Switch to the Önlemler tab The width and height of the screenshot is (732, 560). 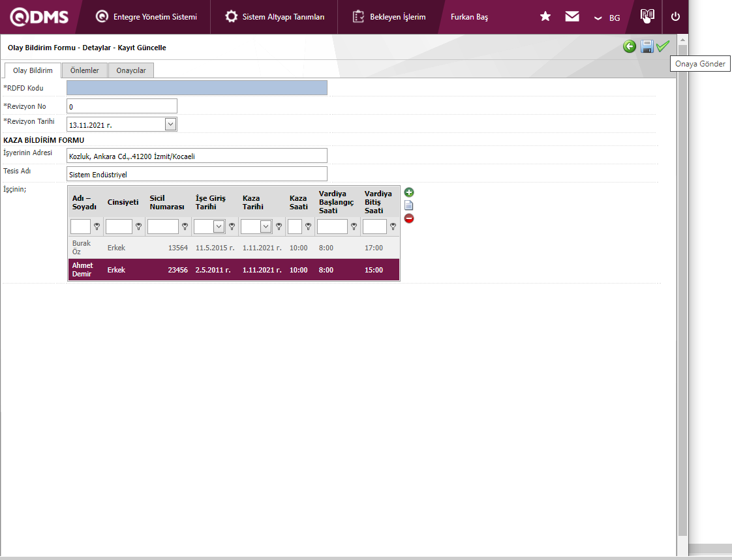pos(85,70)
